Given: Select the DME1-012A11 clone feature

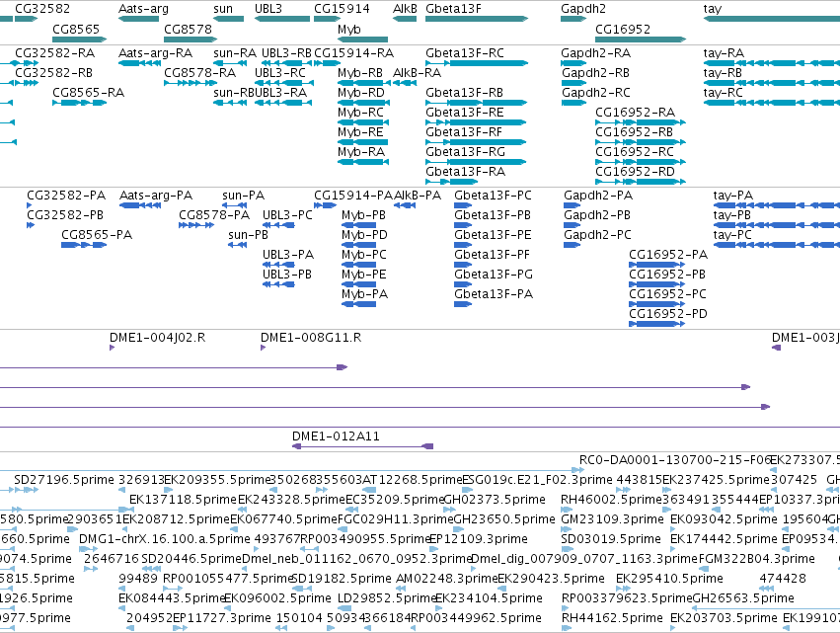Looking at the screenshot, I should [x=362, y=446].
